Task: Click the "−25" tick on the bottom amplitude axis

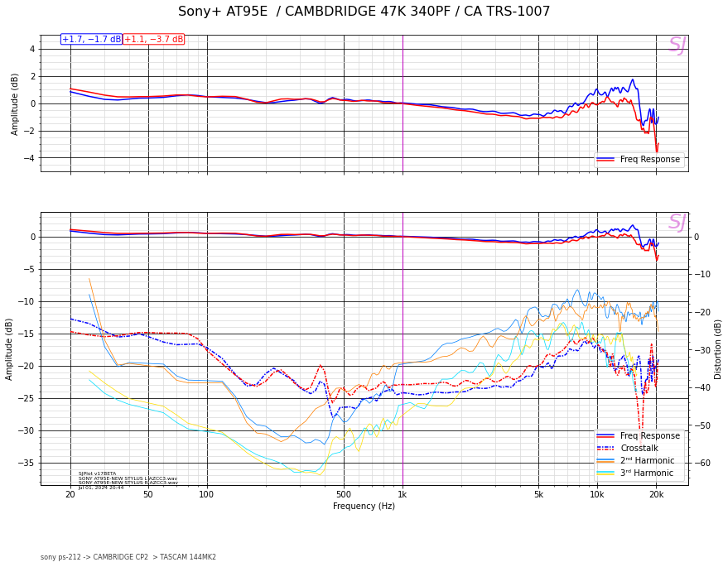Action: pyautogui.click(x=27, y=399)
